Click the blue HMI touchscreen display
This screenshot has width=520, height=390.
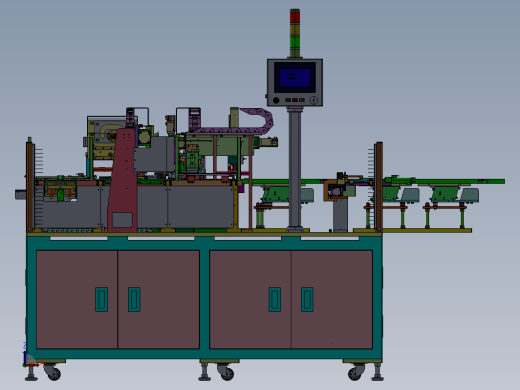point(295,77)
